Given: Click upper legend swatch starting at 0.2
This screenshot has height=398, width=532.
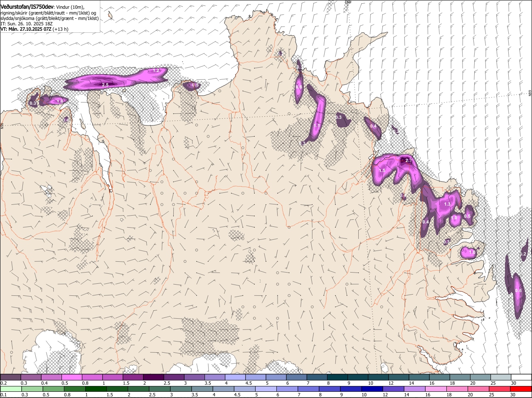Looking at the screenshot, I should [10, 377].
